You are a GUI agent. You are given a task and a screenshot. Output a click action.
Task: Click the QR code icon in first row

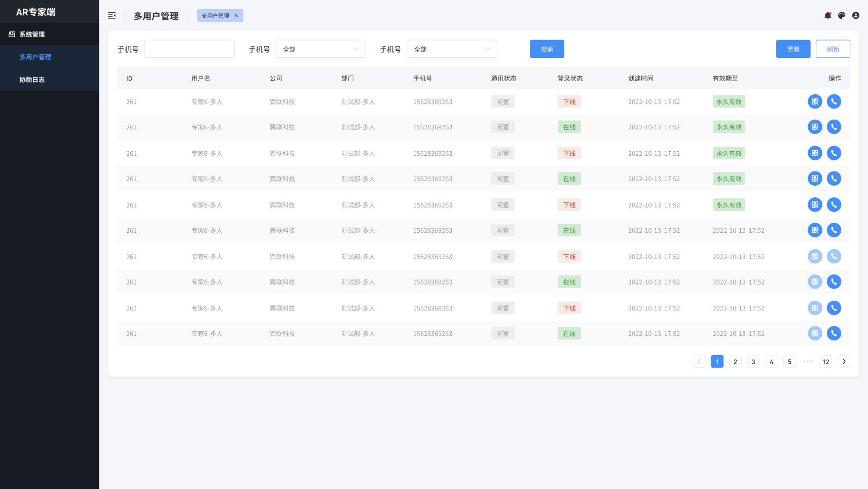coord(815,101)
